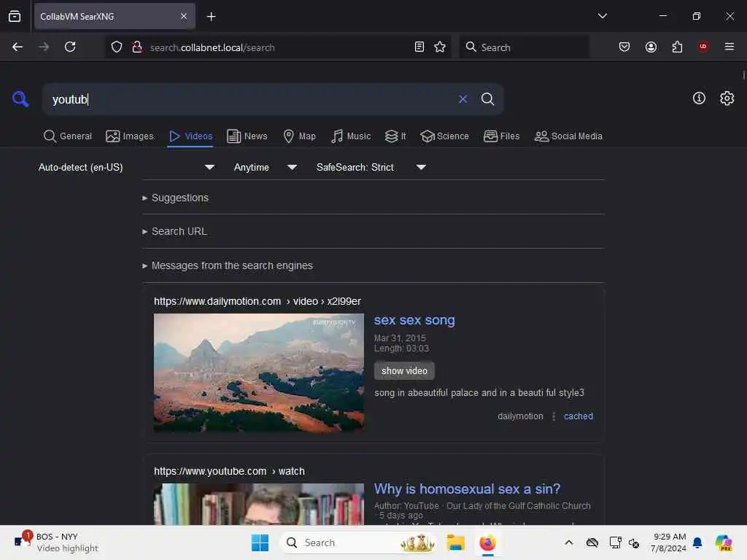
Task: Click the site security padlock icon
Action: pos(137,47)
